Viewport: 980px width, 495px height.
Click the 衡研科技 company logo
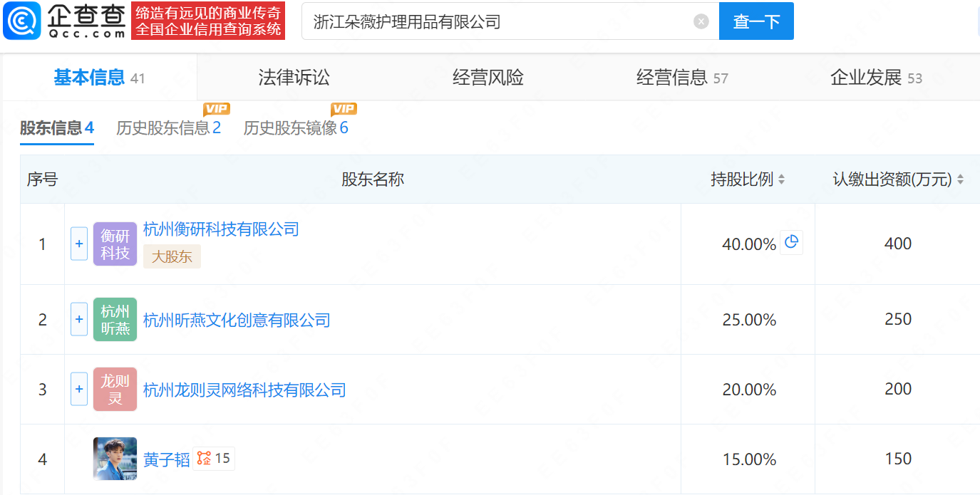115,244
